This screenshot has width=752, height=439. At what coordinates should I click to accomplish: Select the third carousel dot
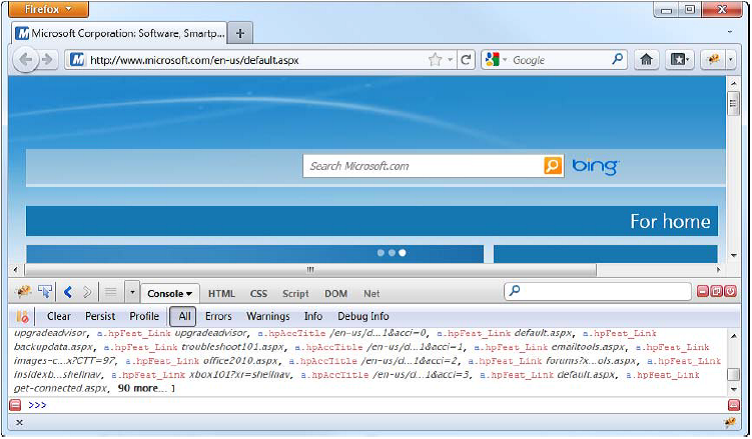click(402, 253)
